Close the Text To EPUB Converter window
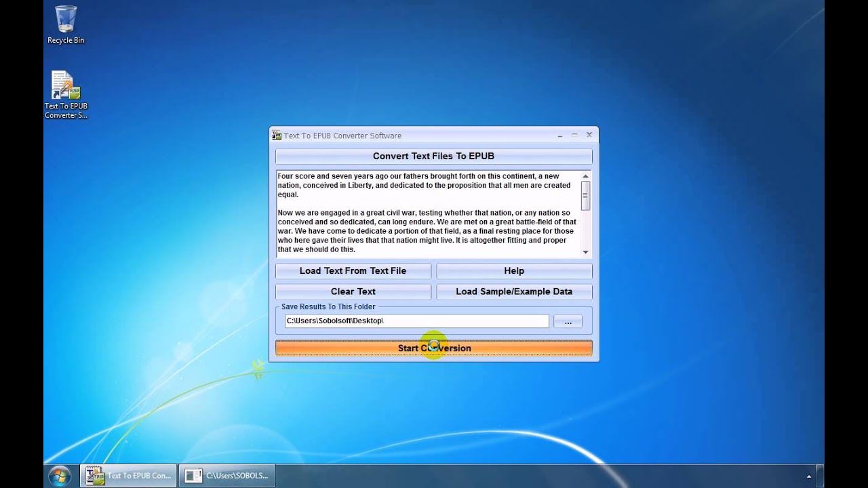This screenshot has width=868, height=488. point(589,135)
